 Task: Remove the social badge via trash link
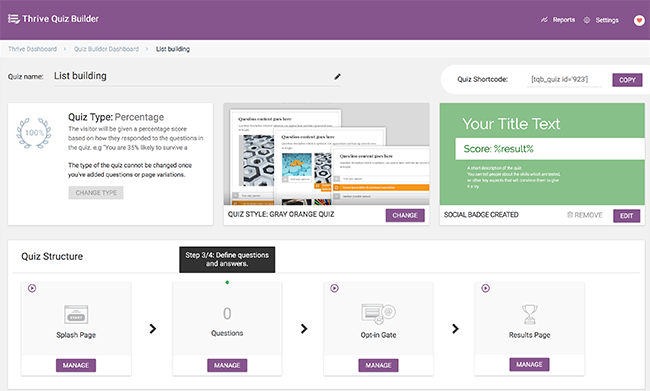point(585,215)
